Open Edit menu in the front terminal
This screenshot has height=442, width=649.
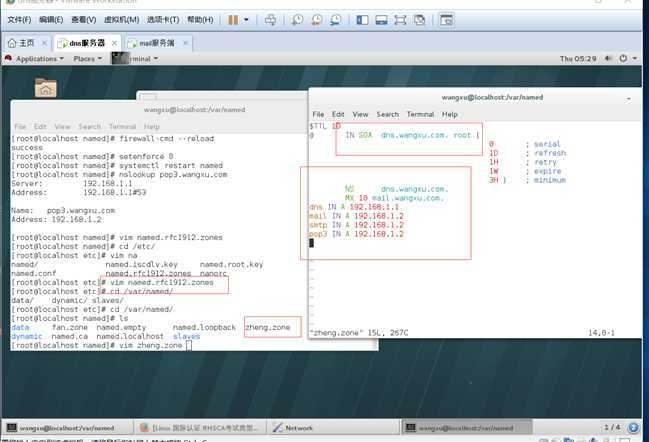pos(338,114)
